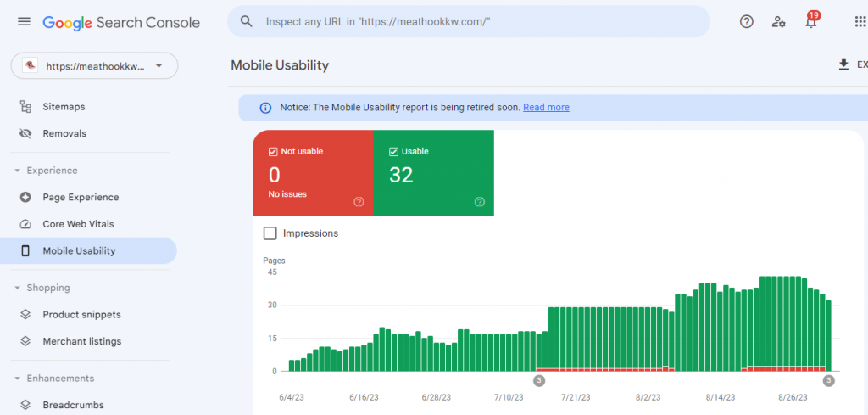868x415 pixels.
Task: Click the 6/28/23 date label
Action: (437, 397)
